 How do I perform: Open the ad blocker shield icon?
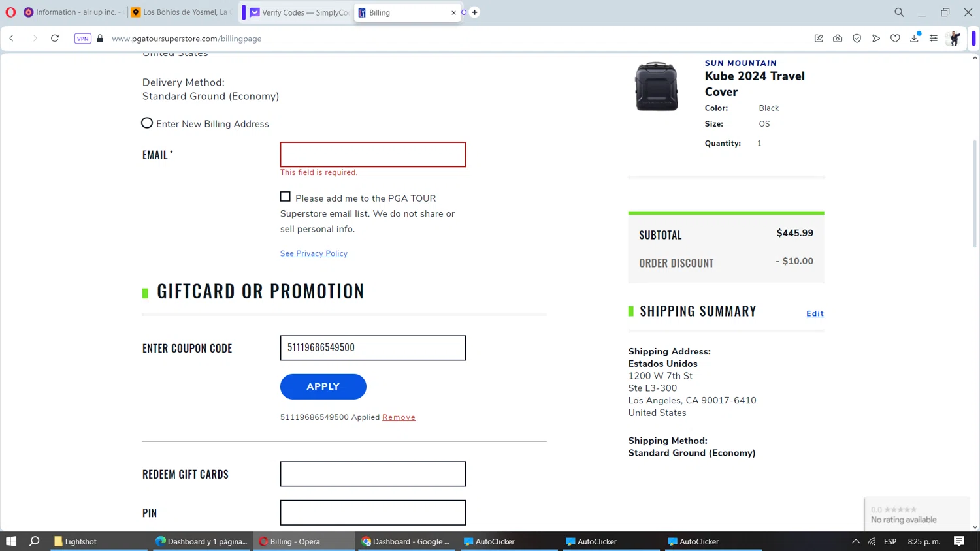pyautogui.click(x=857, y=39)
